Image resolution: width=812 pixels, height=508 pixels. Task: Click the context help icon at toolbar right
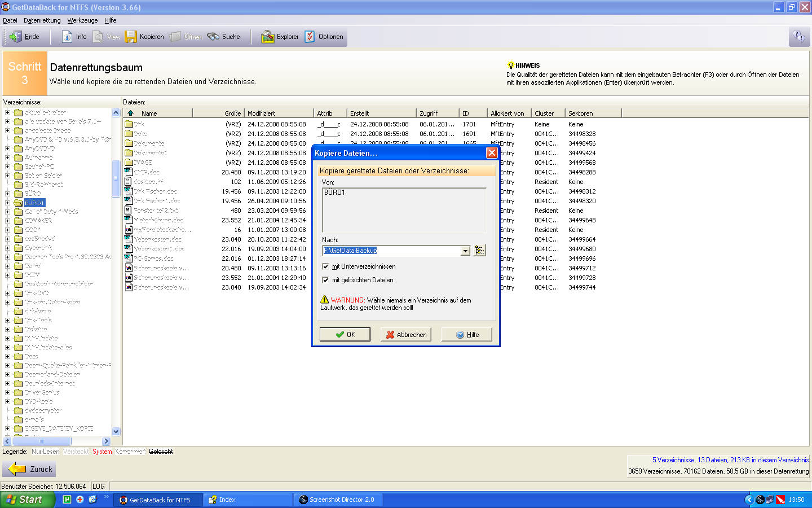pos(798,37)
